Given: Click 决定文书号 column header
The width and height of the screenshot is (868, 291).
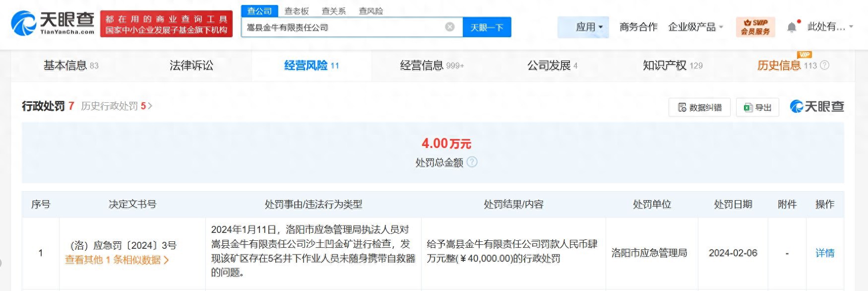Looking at the screenshot, I should 132,204.
